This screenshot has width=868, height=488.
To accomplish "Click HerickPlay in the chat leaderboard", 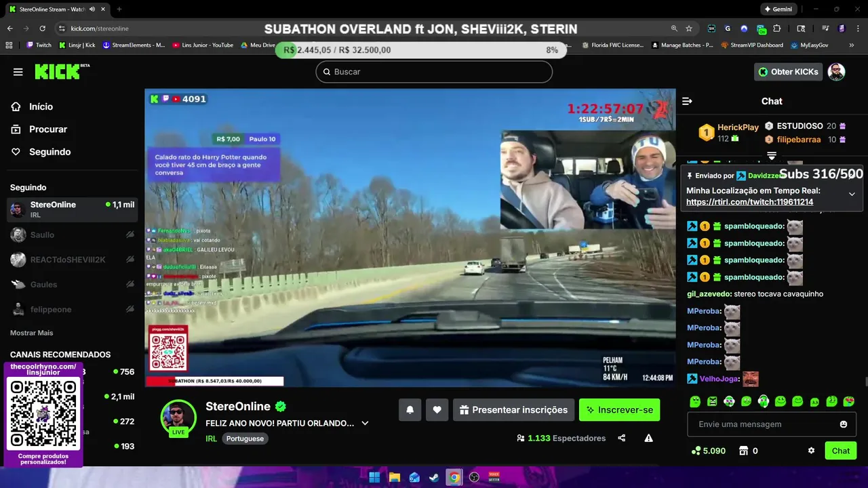I will 738,127.
